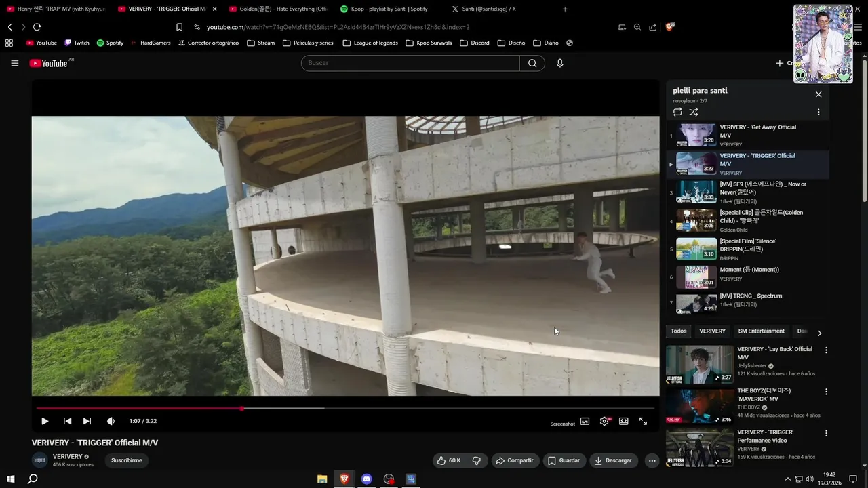Switch to Kpop playlist Spotify tab
This screenshot has width=868, height=488.
389,9
